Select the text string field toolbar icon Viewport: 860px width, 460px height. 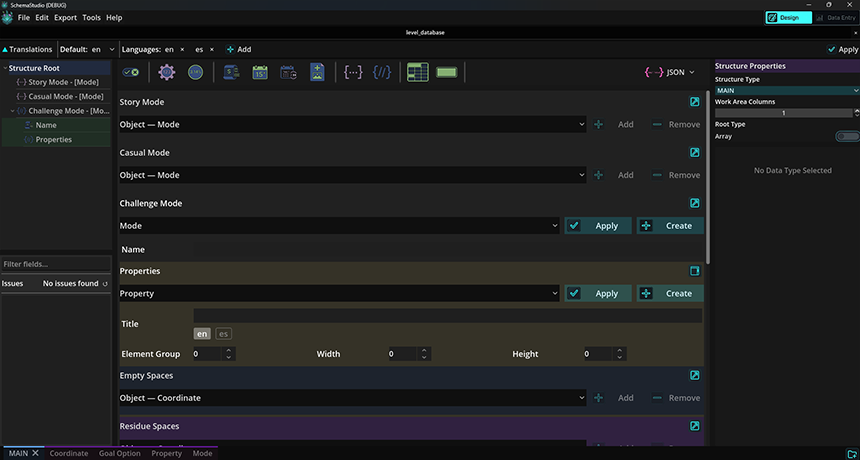coord(231,72)
